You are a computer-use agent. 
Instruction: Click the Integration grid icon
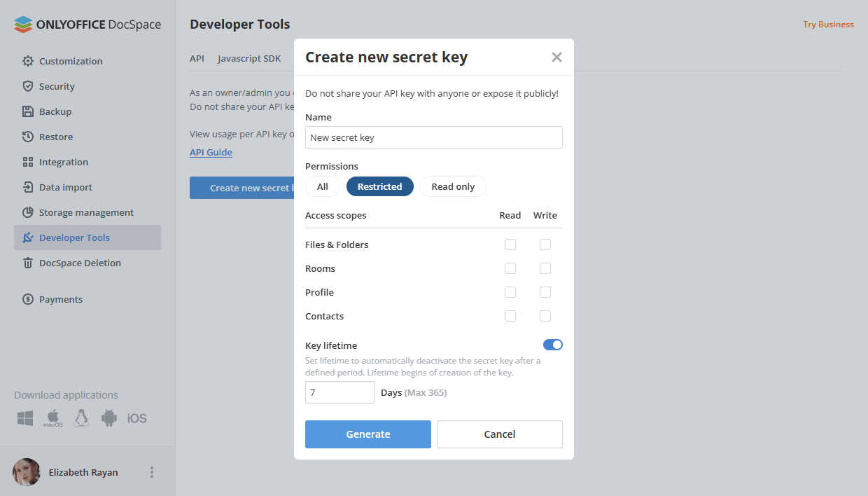coord(28,162)
